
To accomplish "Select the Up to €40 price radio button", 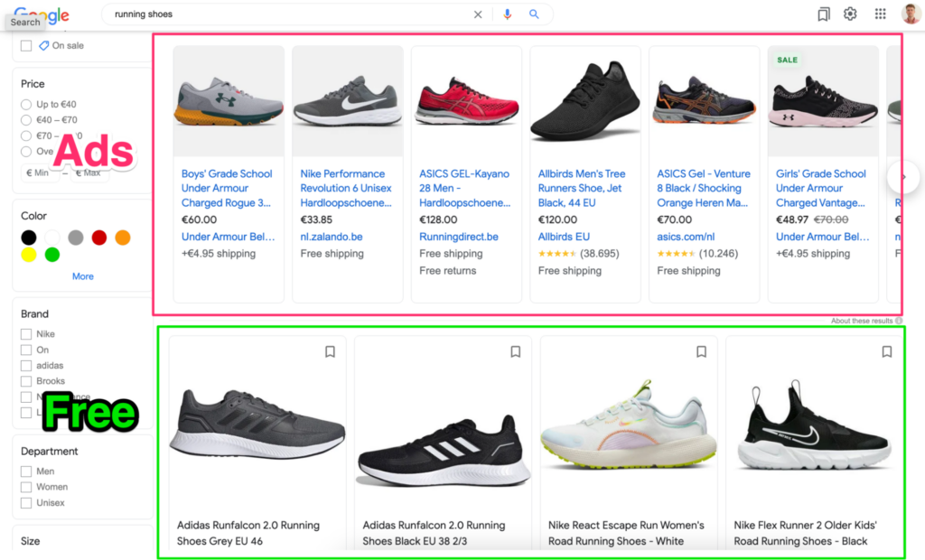I will click(x=27, y=104).
